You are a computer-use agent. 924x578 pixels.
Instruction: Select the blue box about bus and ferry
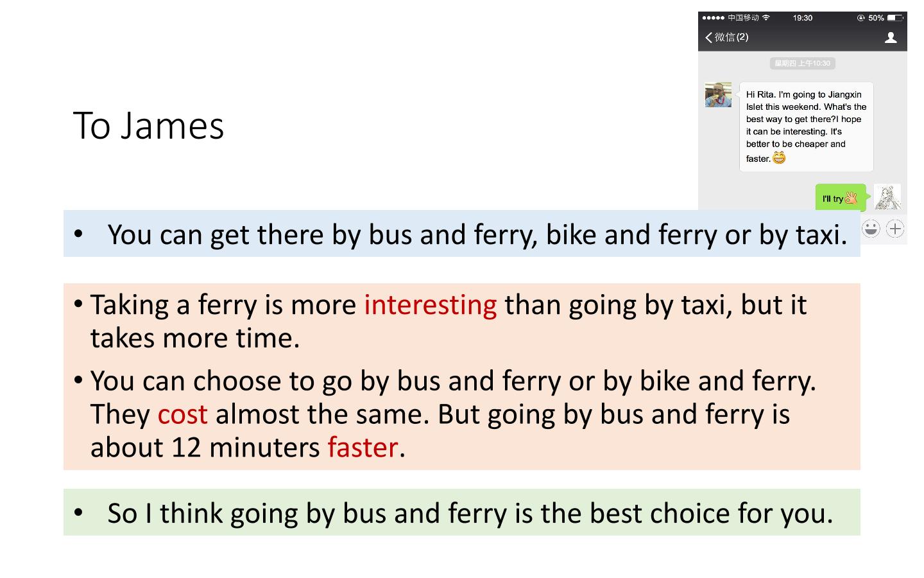click(462, 234)
